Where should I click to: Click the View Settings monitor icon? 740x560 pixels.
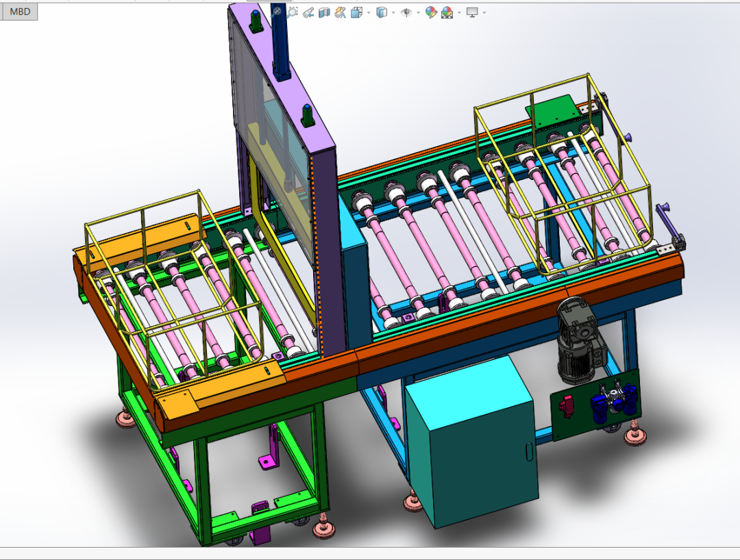pos(472,12)
